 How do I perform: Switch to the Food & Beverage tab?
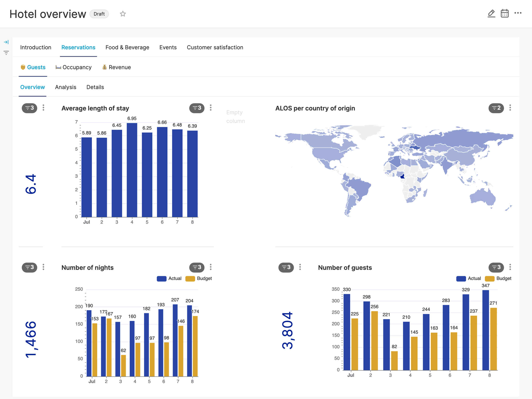(x=127, y=47)
